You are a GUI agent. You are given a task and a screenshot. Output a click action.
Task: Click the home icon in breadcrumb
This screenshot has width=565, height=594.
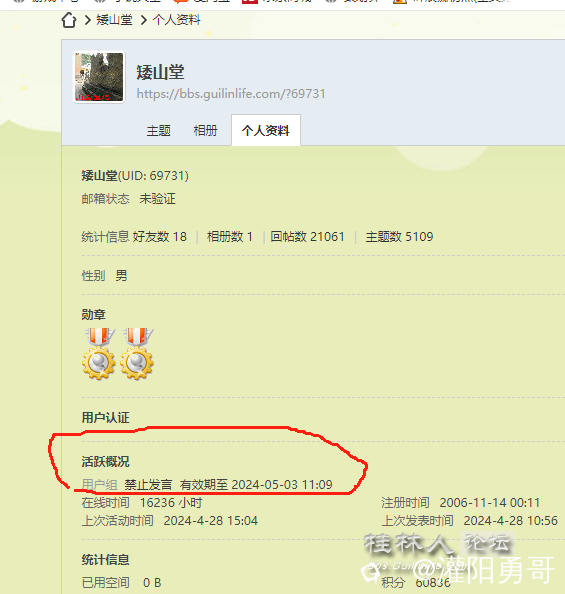tap(69, 20)
